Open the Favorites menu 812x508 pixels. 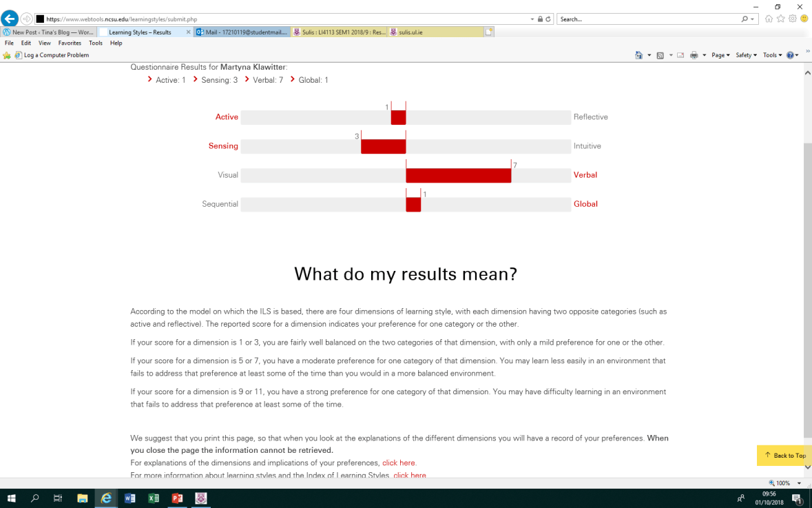click(x=70, y=43)
